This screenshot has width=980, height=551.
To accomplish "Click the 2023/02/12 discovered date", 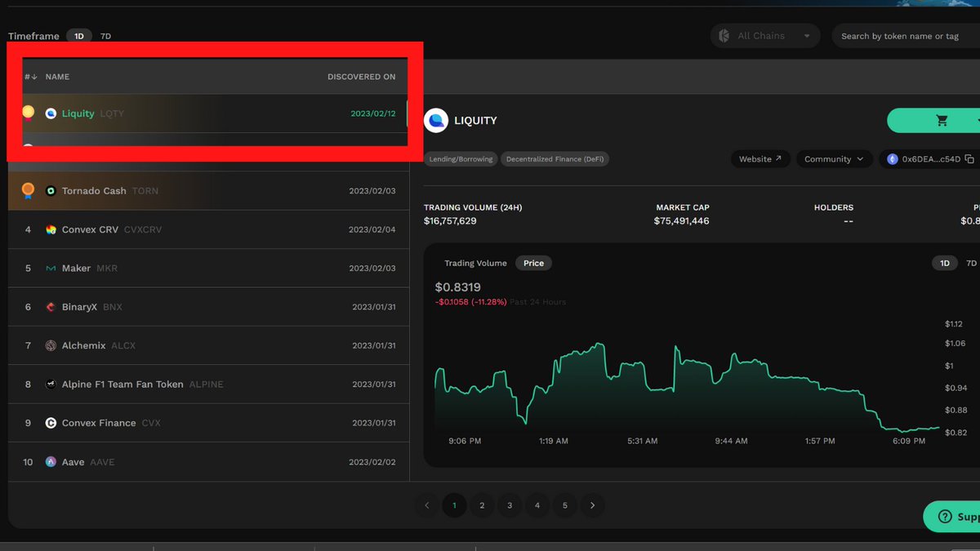I will point(373,113).
